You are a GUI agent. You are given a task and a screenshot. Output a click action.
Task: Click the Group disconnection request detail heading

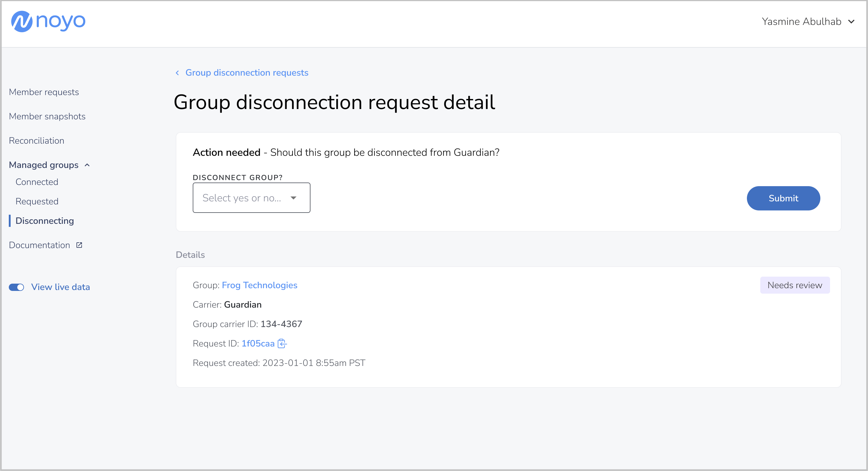point(334,102)
